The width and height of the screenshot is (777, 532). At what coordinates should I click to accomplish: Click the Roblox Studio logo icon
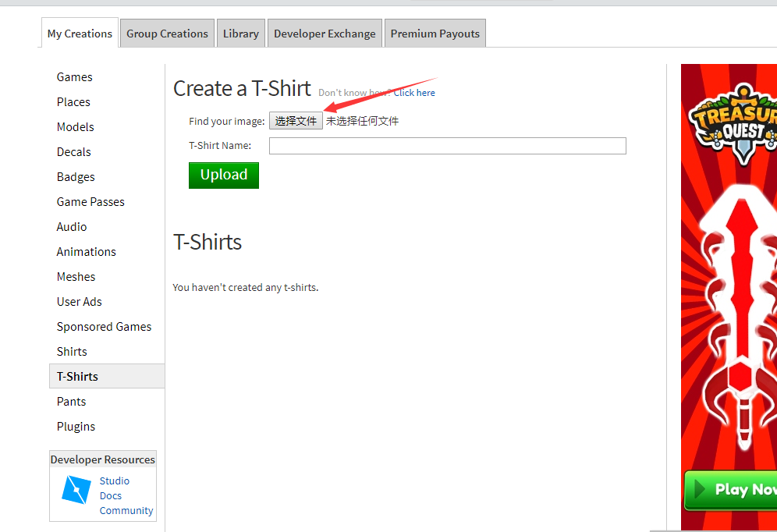(x=76, y=490)
